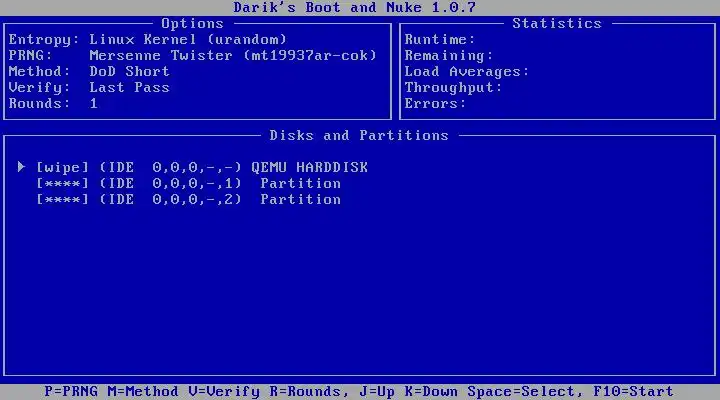This screenshot has height=400, width=720.
Task: Click the Entropy label in Options
Action: coord(44,40)
